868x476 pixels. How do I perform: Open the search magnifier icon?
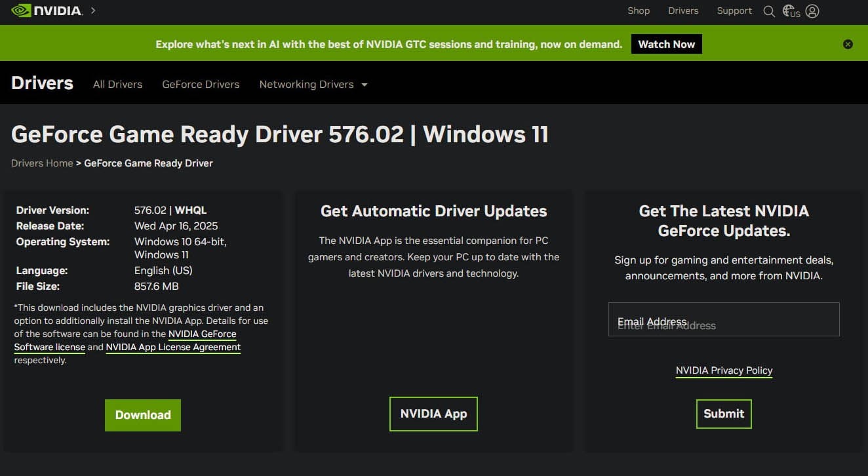pos(769,11)
